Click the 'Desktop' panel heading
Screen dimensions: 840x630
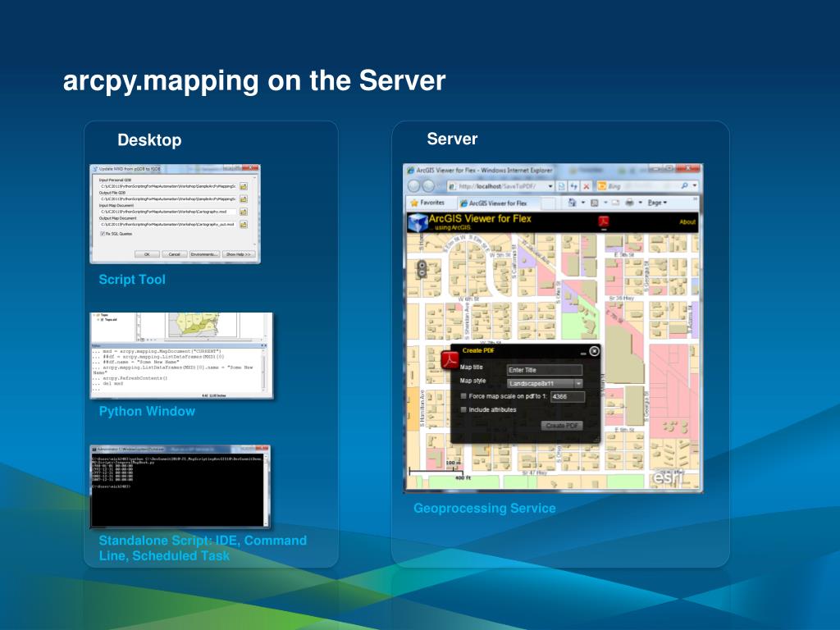[x=149, y=139]
